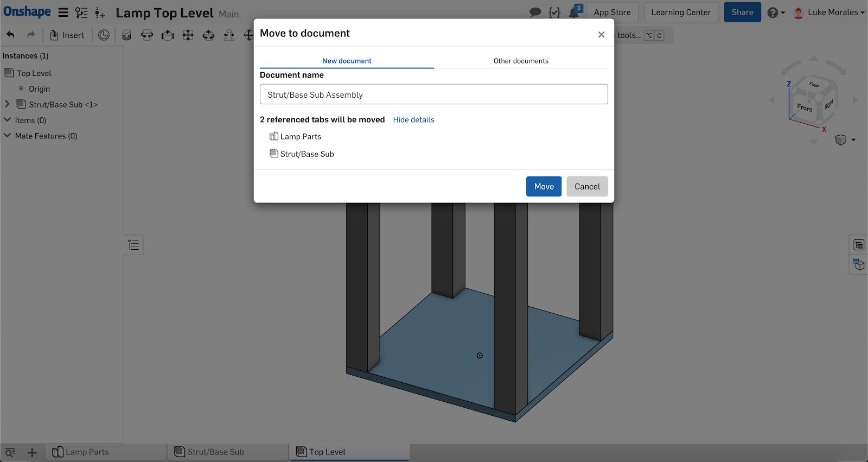The image size is (868, 462).
Task: Open the versions and history graph icon
Action: 81,12
